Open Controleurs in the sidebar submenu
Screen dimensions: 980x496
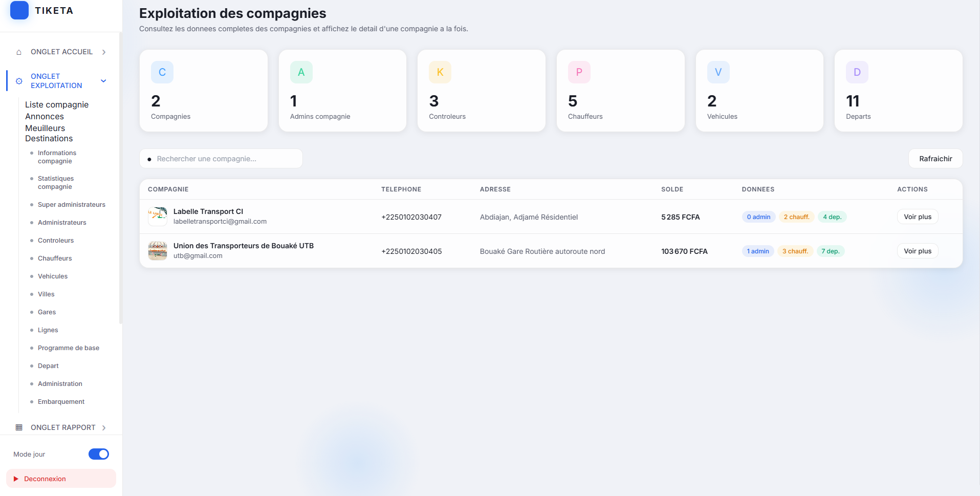coord(56,241)
